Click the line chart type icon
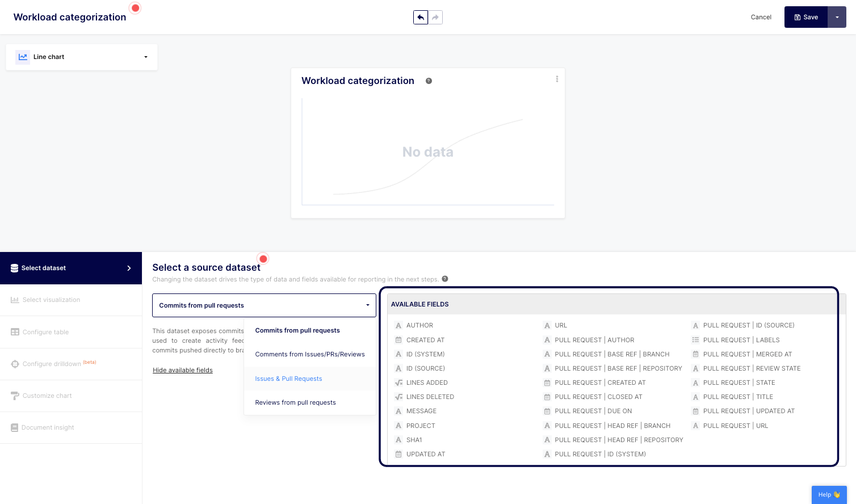856x504 pixels. tap(23, 57)
